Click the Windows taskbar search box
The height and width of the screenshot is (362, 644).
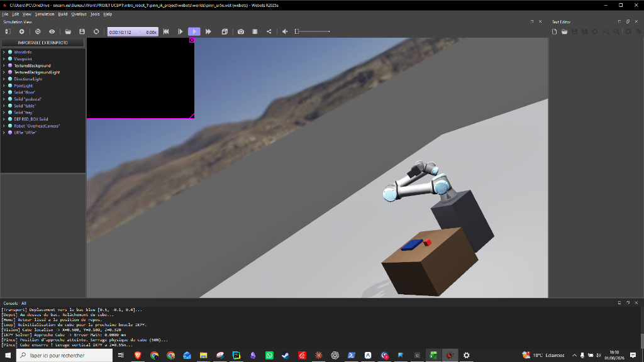(x=65, y=356)
